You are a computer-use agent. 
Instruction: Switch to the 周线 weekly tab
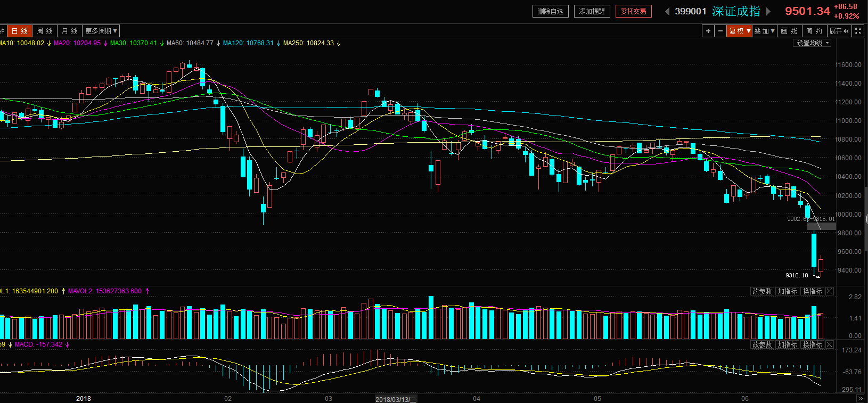click(x=45, y=31)
